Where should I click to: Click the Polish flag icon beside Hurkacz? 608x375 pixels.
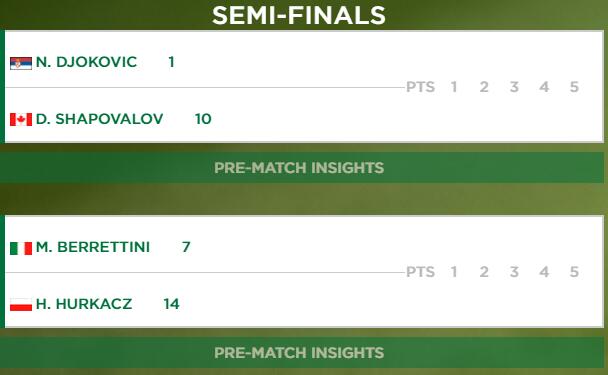click(x=21, y=305)
